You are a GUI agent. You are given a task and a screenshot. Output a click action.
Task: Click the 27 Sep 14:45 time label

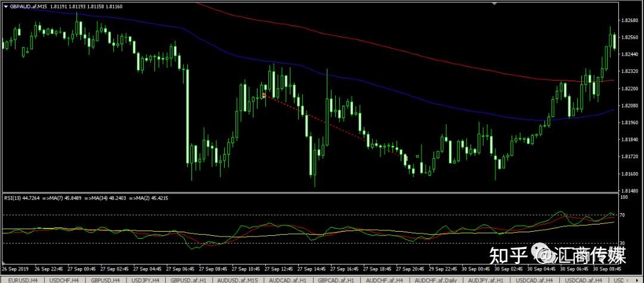[312, 269]
